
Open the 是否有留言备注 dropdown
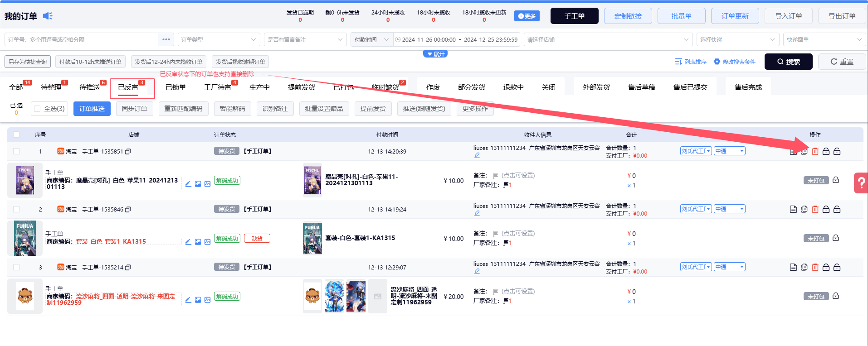305,39
